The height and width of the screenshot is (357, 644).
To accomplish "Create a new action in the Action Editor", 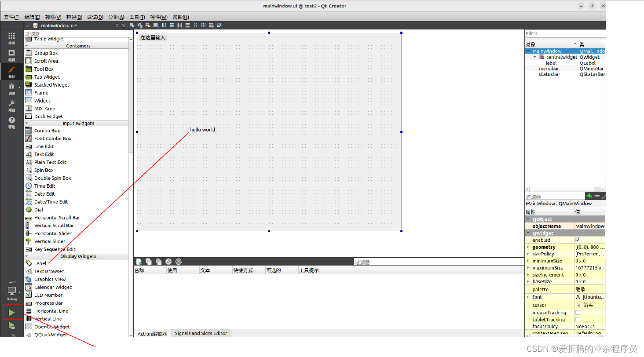I will [x=139, y=262].
